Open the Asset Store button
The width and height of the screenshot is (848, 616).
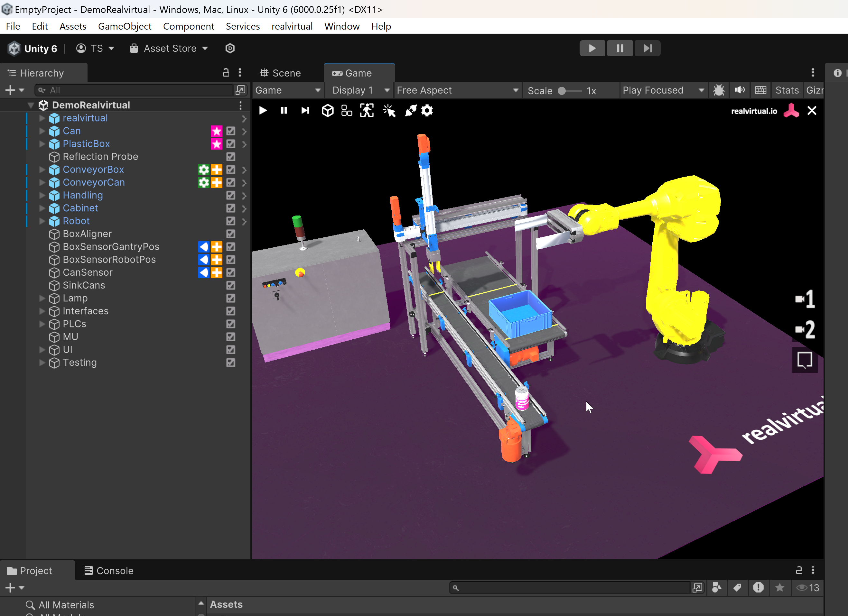pos(169,48)
